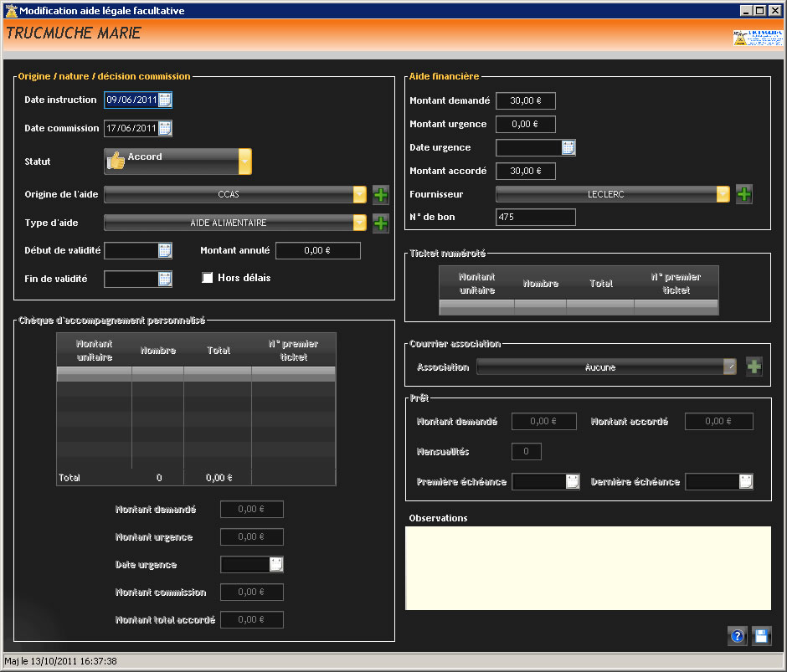
Task: Expand the Fournisseur LECLERC dropdown
Action: click(x=723, y=194)
